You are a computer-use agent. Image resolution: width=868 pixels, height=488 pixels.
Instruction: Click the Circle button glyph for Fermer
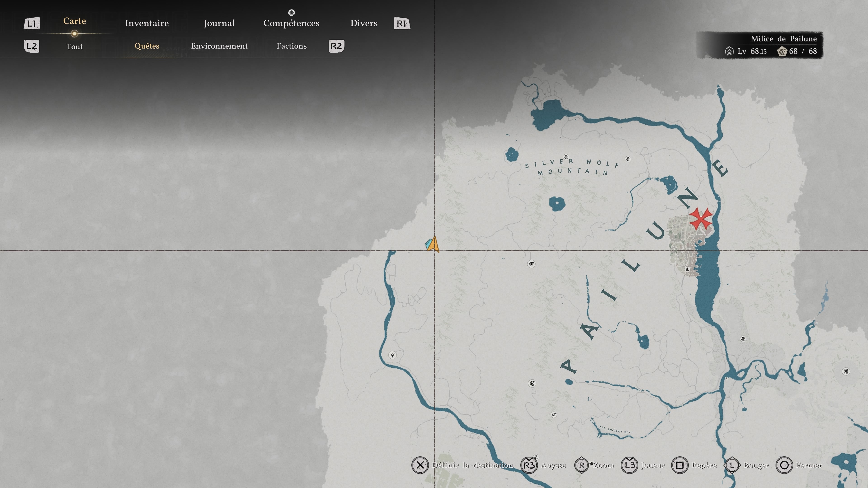click(784, 465)
